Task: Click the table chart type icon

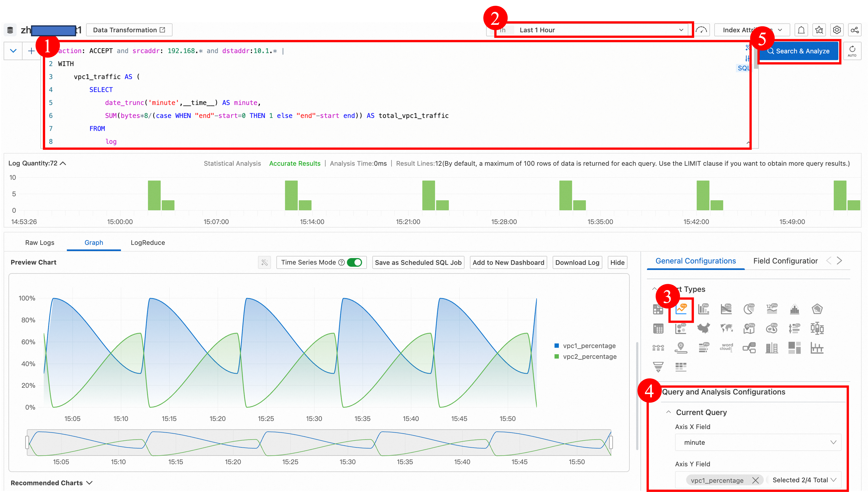Action: point(658,308)
